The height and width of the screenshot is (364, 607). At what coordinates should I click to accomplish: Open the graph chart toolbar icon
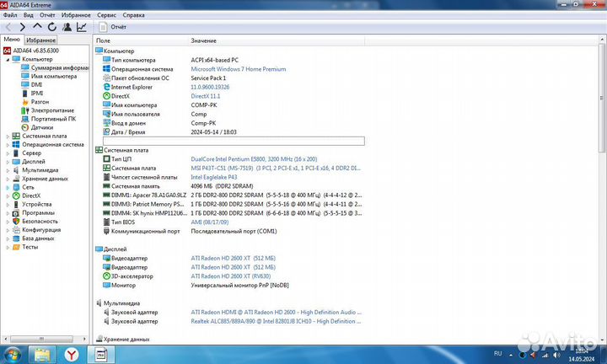click(82, 27)
